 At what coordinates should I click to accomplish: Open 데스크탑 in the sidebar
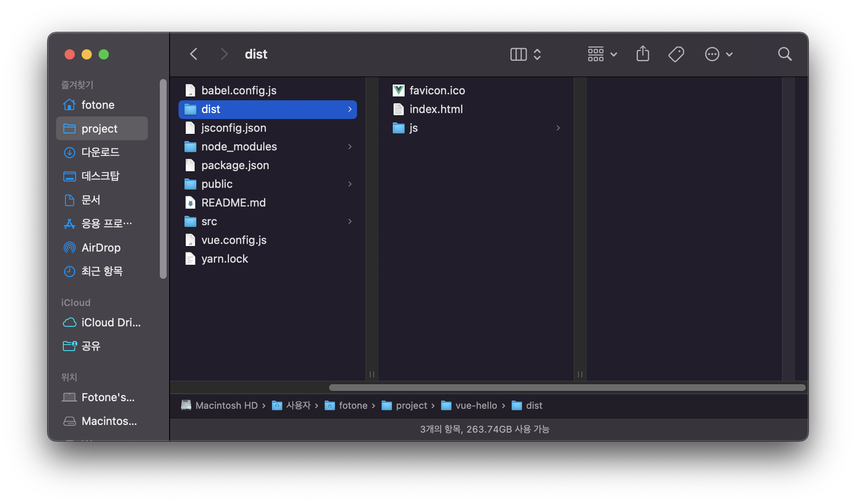102,176
